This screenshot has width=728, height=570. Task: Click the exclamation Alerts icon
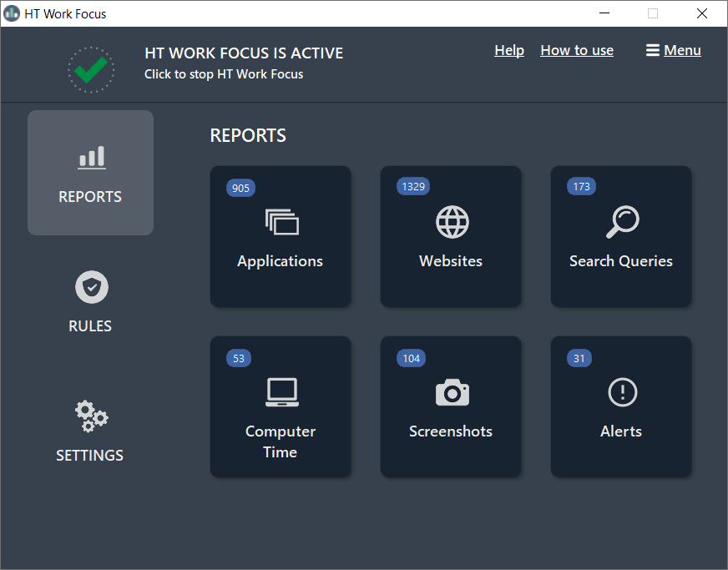tap(623, 392)
